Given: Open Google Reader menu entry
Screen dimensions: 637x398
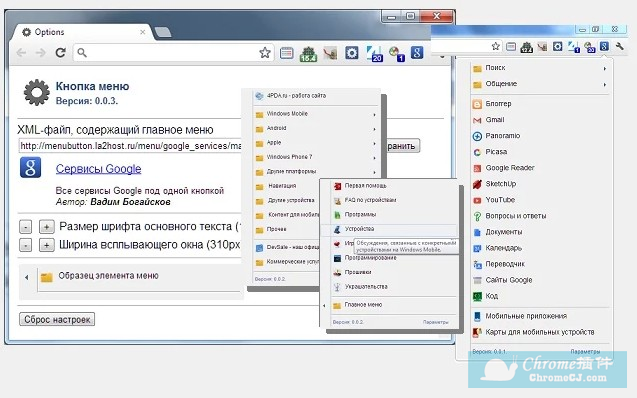Looking at the screenshot, I should [x=540, y=168].
